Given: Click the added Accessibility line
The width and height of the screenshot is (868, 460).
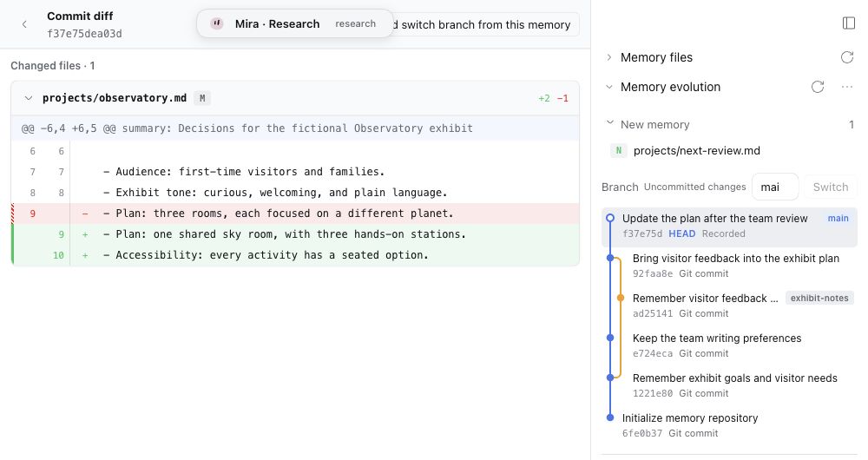Looking at the screenshot, I should coord(295,255).
